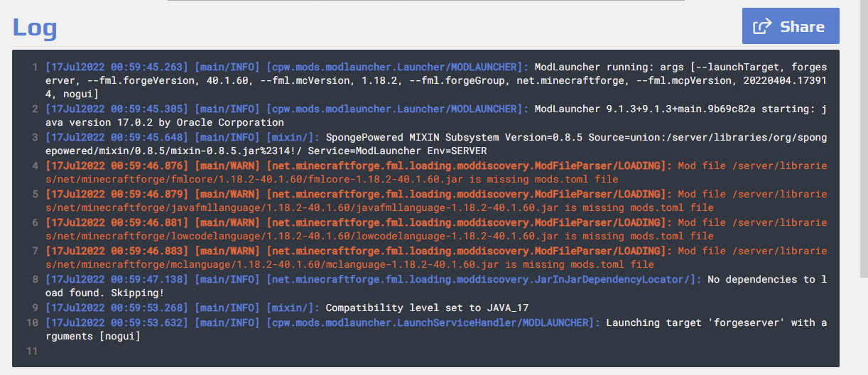Click 'Compatibility level set to JAVA_17' text
The height and width of the screenshot is (375, 868).
pos(427,308)
